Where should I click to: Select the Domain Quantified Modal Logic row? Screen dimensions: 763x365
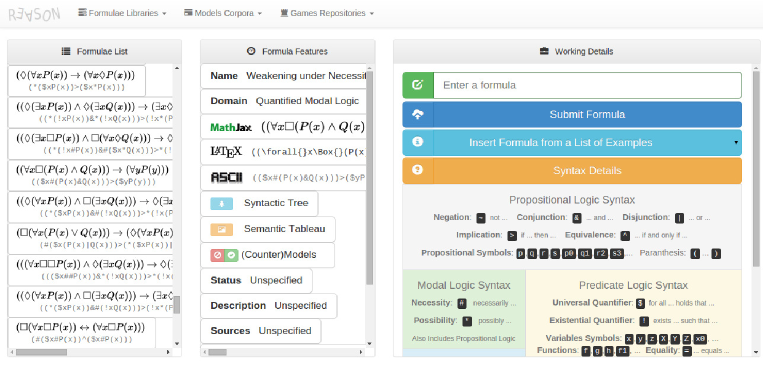tap(283, 101)
